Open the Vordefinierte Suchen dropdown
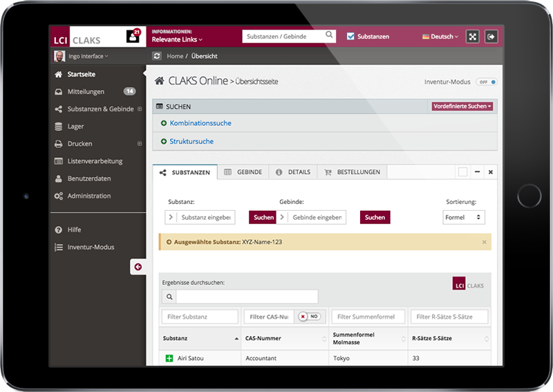 pos(462,106)
